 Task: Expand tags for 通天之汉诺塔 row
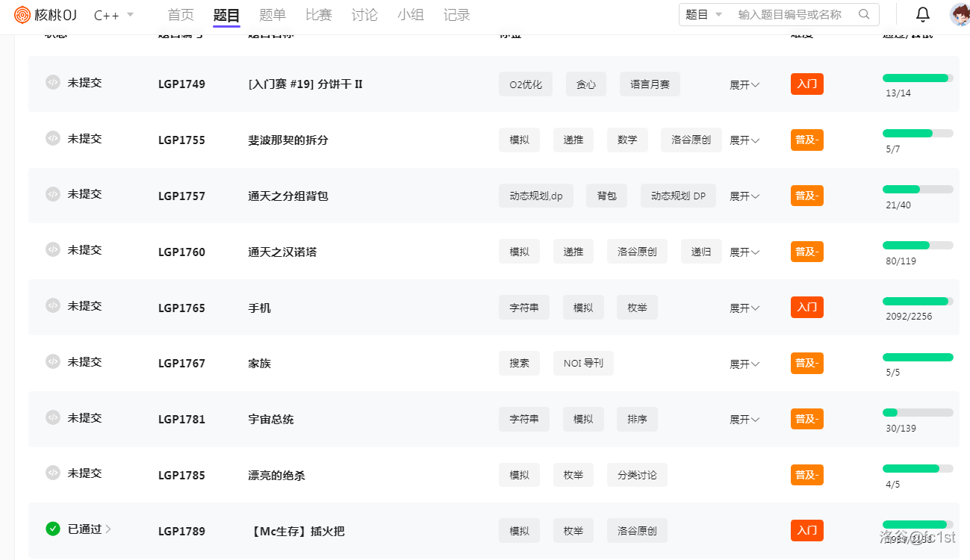(744, 252)
